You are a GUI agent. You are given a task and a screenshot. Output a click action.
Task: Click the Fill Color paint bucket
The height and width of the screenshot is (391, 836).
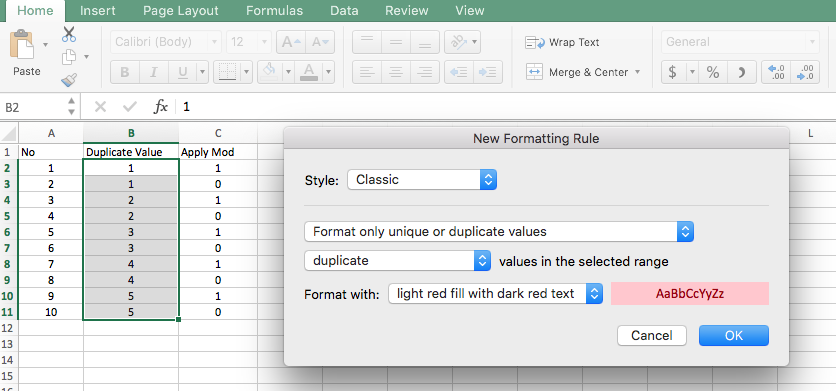[270, 72]
